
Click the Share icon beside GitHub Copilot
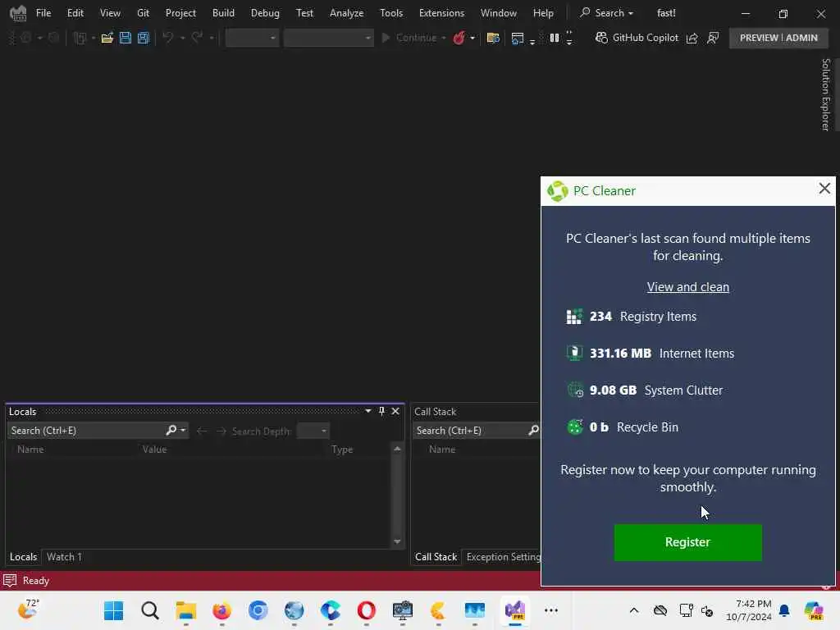[692, 38]
